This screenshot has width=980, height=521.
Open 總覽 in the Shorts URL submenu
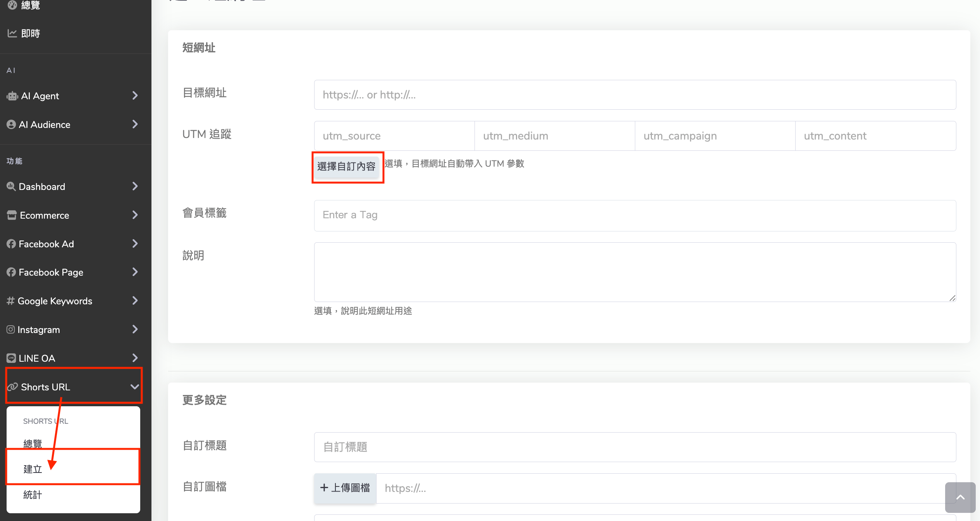click(x=33, y=443)
